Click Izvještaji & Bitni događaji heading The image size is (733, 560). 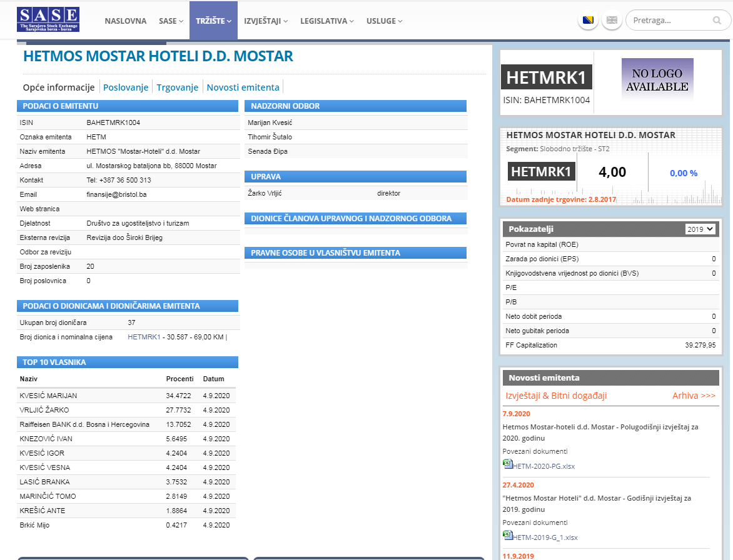(x=556, y=396)
